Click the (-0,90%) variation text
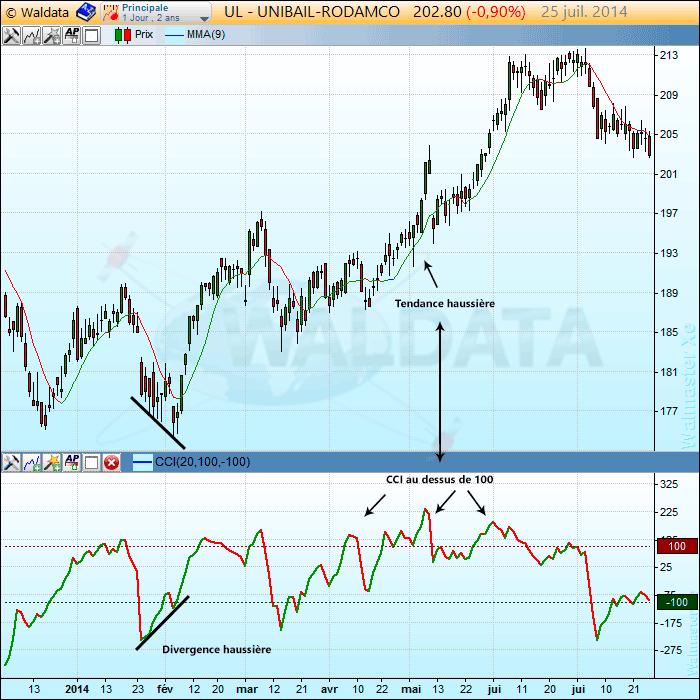Screen dimensions: 700x700 pos(496,12)
